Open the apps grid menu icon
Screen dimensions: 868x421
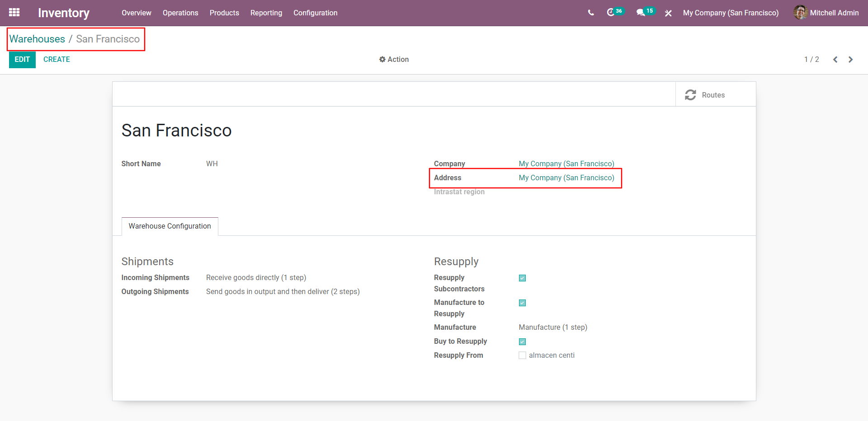click(x=14, y=13)
